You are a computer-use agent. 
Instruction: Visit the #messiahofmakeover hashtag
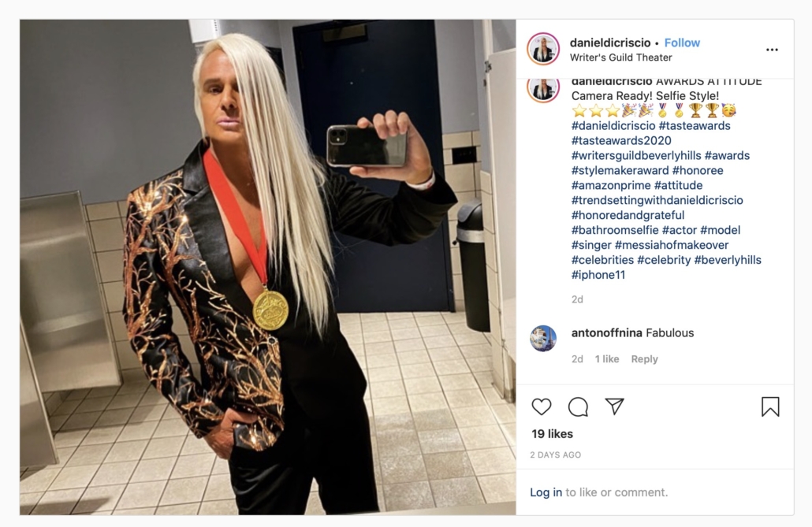point(672,245)
